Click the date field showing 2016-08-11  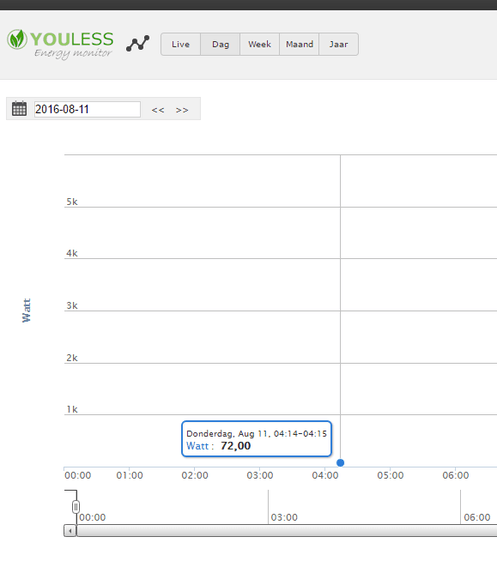pos(87,109)
